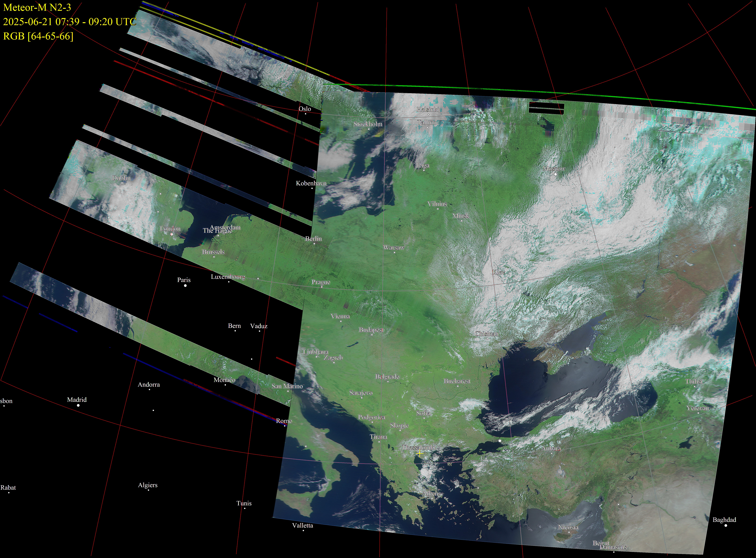Click the large white dot at Madrid
The image size is (756, 558).
coord(78,405)
